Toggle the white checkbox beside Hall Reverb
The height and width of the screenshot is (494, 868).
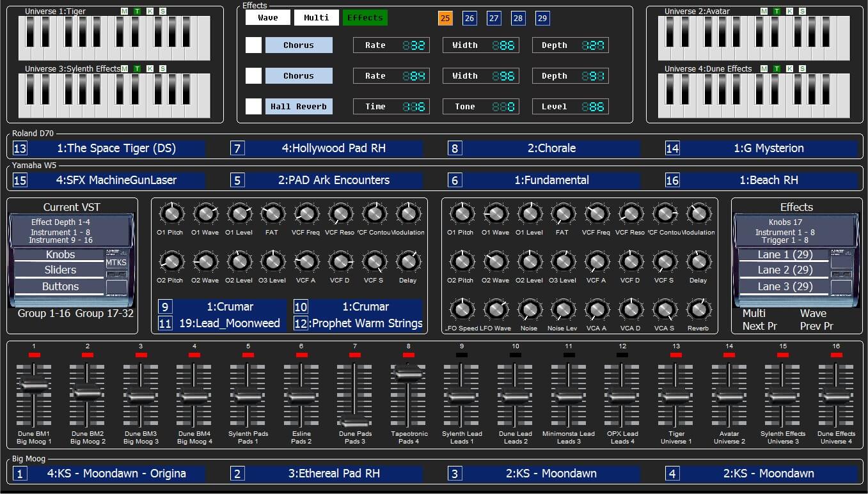pos(254,106)
